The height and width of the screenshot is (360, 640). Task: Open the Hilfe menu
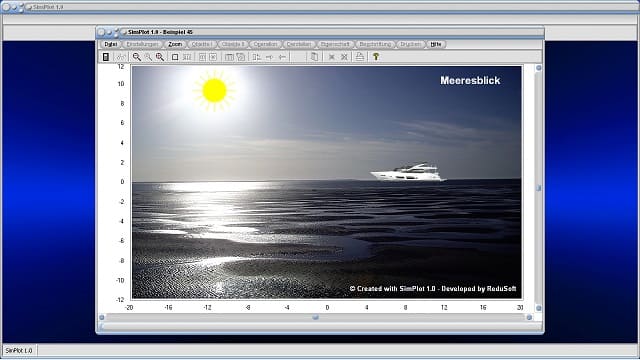pos(436,44)
